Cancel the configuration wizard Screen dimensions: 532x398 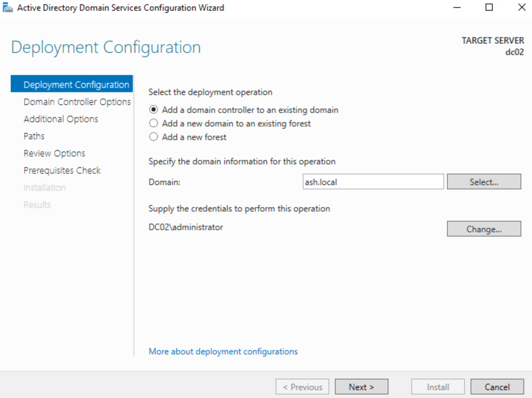(497, 387)
